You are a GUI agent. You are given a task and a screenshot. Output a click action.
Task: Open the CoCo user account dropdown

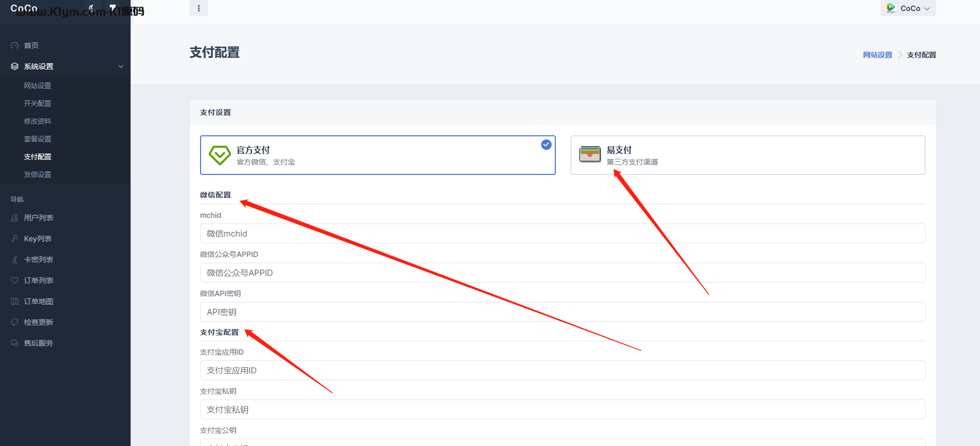908,8
